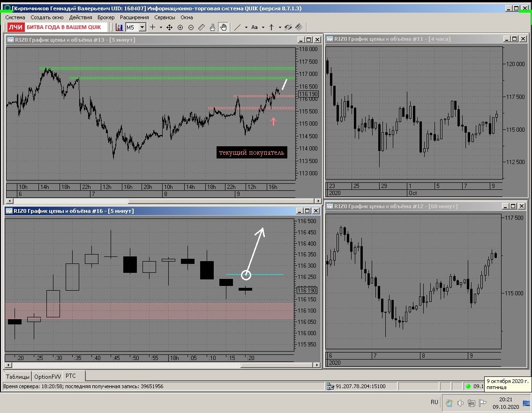
Task: Open the Сервисы menu
Action: pos(165,17)
